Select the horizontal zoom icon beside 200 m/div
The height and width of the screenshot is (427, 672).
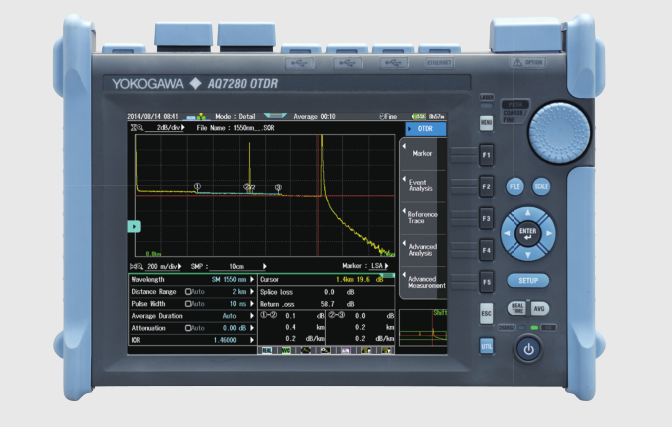click(x=136, y=266)
